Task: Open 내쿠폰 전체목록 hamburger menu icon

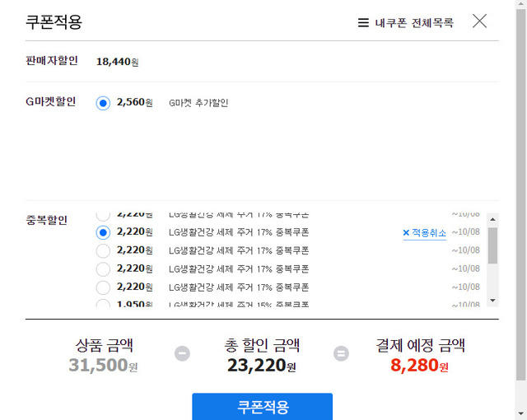Action: [x=363, y=23]
